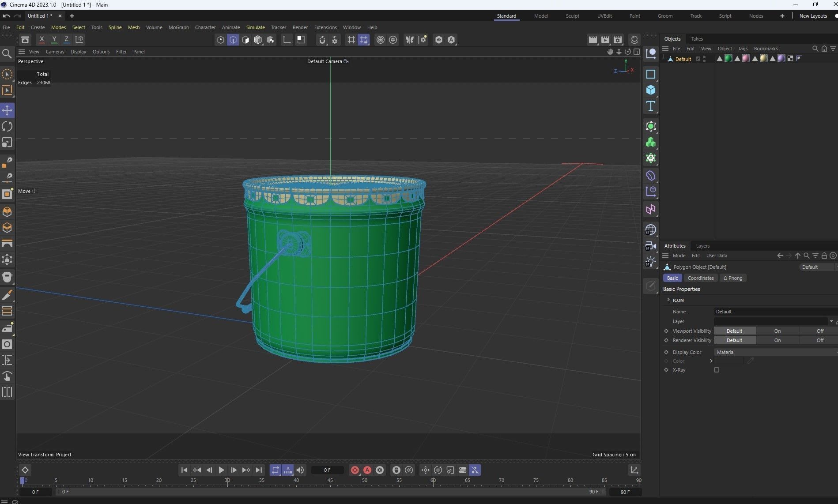The height and width of the screenshot is (504, 838).
Task: Toggle Z axis lock
Action: click(x=66, y=39)
